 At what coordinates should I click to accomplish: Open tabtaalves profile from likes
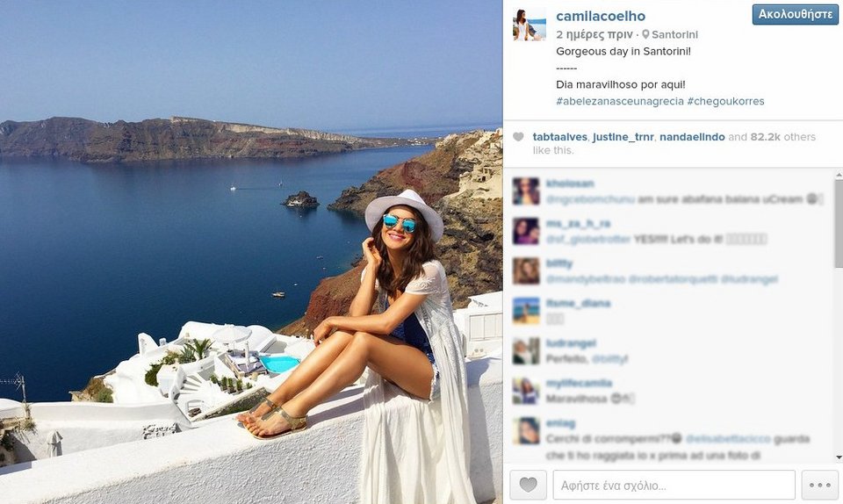559,137
